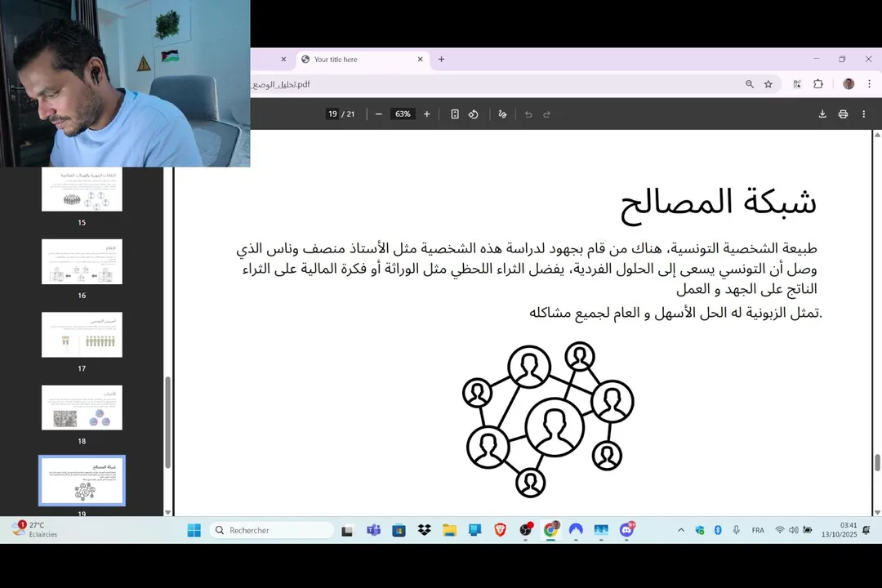This screenshot has height=588, width=882.
Task: Open the Windows Start menu
Action: [x=194, y=530]
